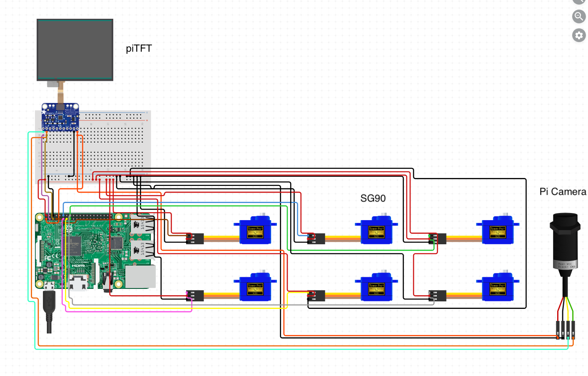Click the partially visible zoom in icon

pos(579,1)
